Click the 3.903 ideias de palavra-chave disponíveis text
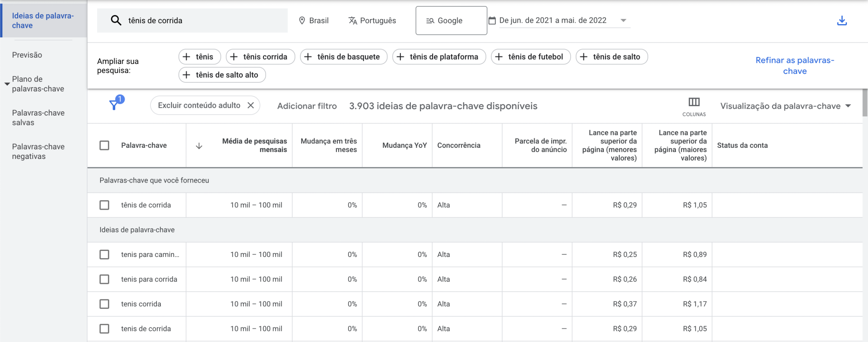This screenshot has width=868, height=342. (443, 106)
